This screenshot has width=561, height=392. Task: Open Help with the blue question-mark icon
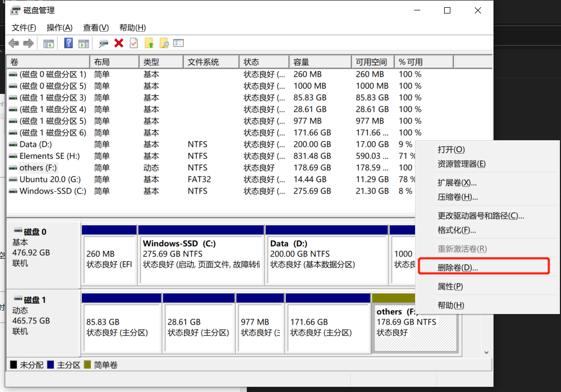coord(69,44)
